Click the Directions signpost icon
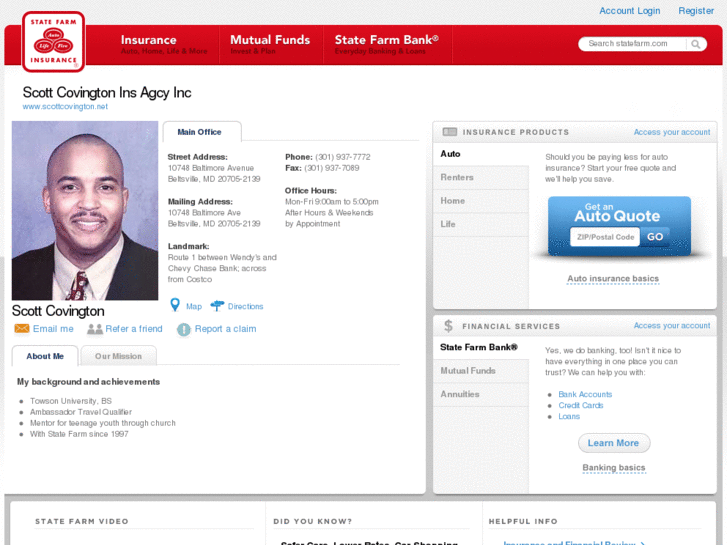Screen dimensions: 727x545 [x=217, y=306]
